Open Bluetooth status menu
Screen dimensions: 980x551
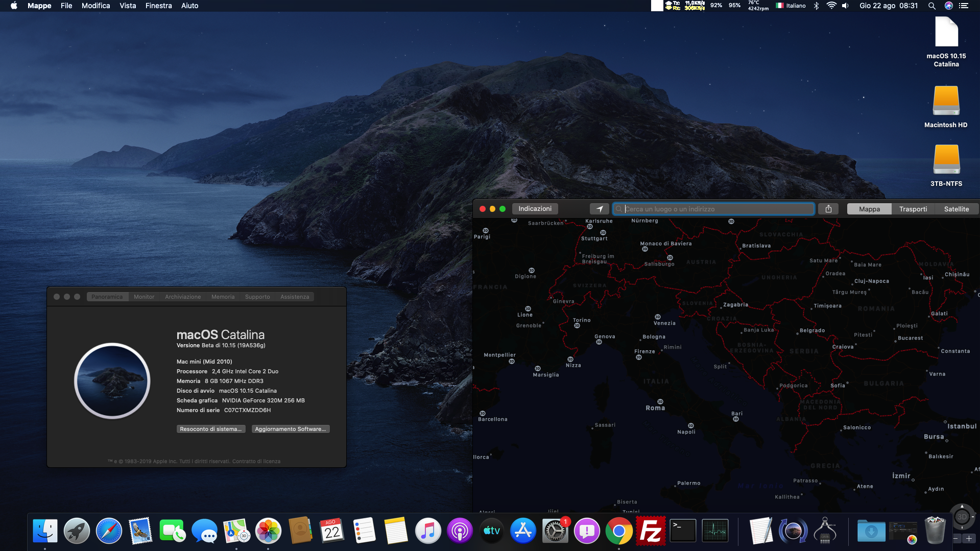tap(816, 6)
